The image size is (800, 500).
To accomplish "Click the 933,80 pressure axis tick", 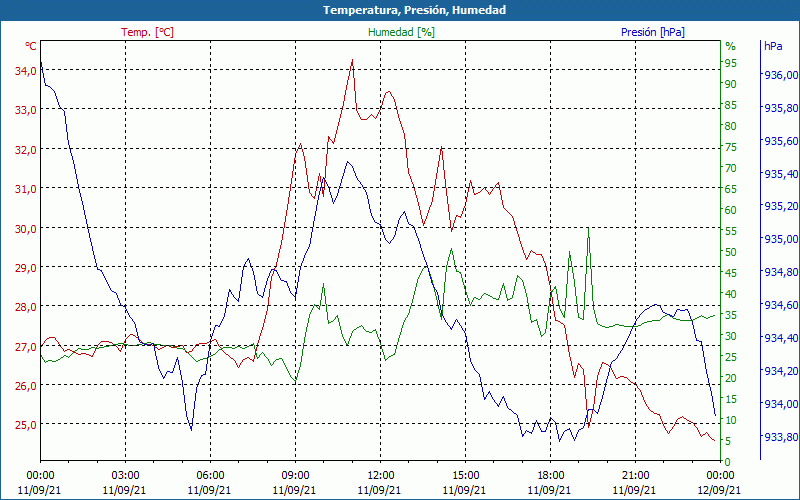I will (x=780, y=437).
